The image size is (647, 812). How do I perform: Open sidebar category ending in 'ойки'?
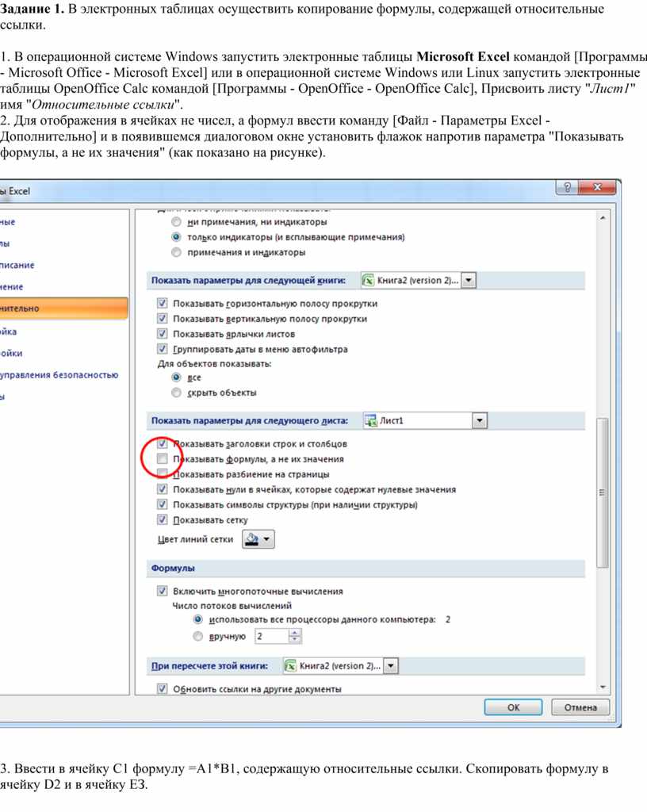[11, 353]
